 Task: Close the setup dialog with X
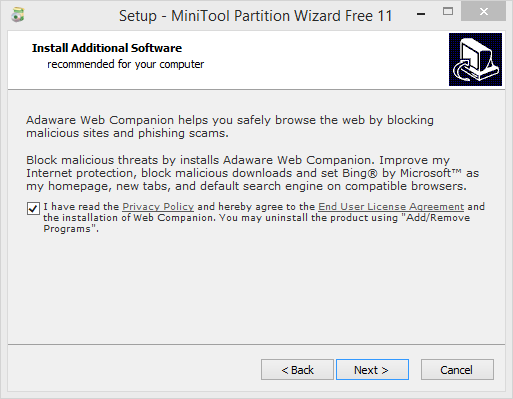[x=483, y=12]
